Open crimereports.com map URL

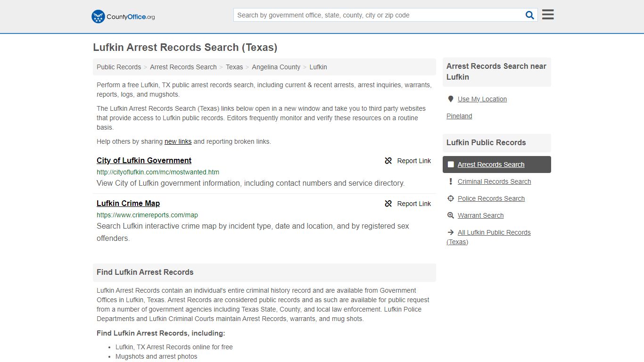pyautogui.click(x=147, y=215)
